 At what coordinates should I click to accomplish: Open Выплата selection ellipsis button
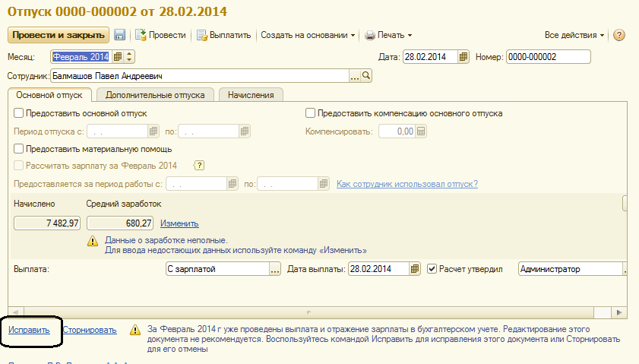click(276, 268)
